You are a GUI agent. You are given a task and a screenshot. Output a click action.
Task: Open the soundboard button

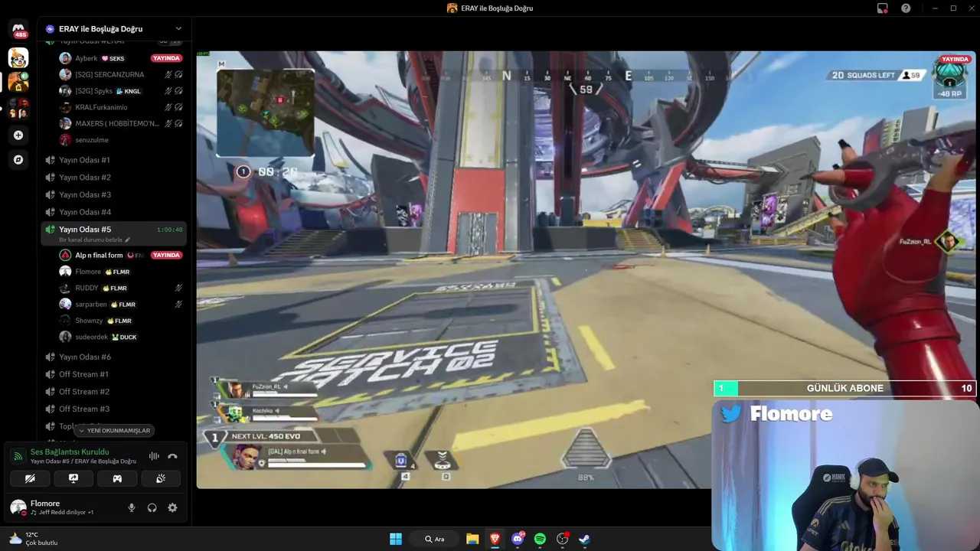161,478
